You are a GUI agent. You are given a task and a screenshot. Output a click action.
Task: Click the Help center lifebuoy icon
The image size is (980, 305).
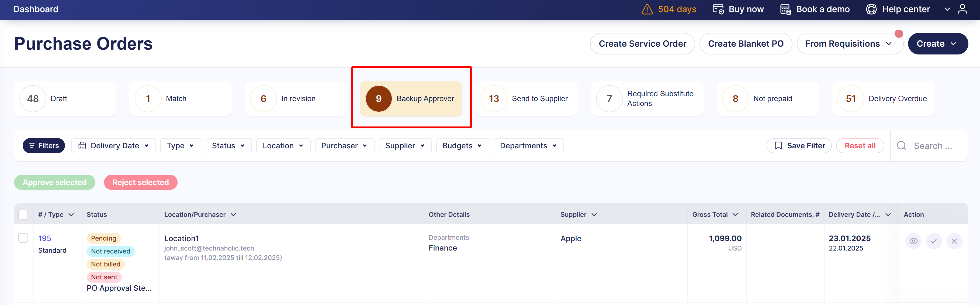[x=871, y=9]
